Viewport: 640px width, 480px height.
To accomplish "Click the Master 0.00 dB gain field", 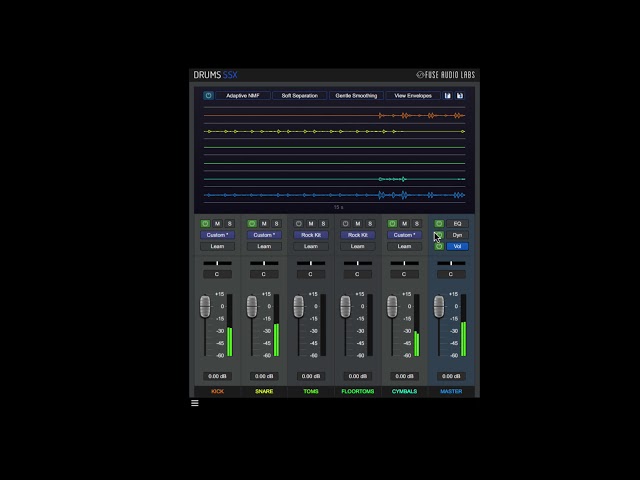I will coord(451,376).
